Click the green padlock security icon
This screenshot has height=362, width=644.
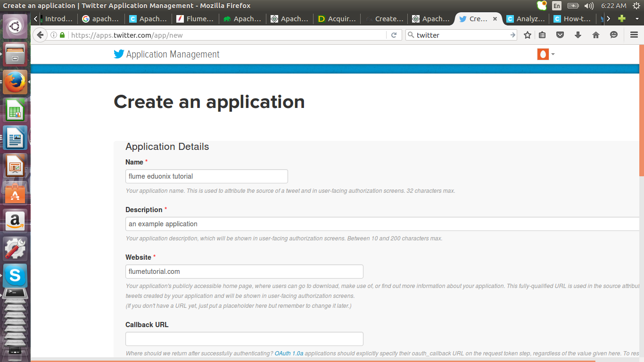(x=62, y=35)
